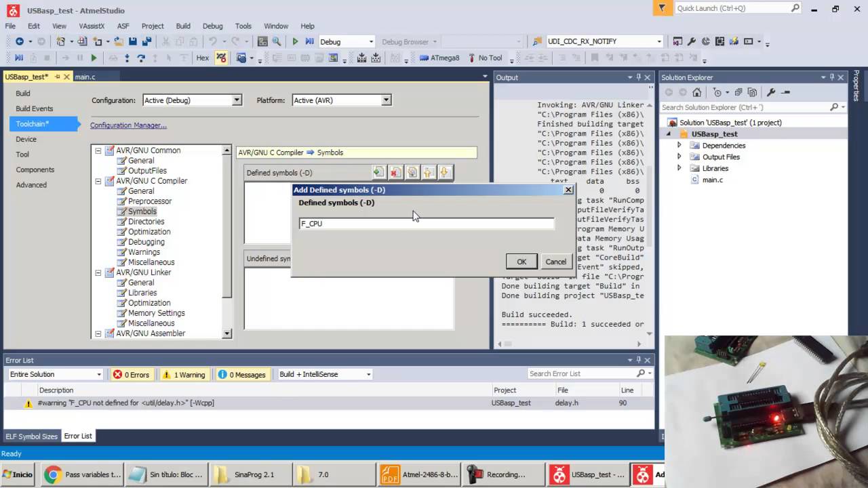
Task: Open the File menu
Action: pos(10,26)
